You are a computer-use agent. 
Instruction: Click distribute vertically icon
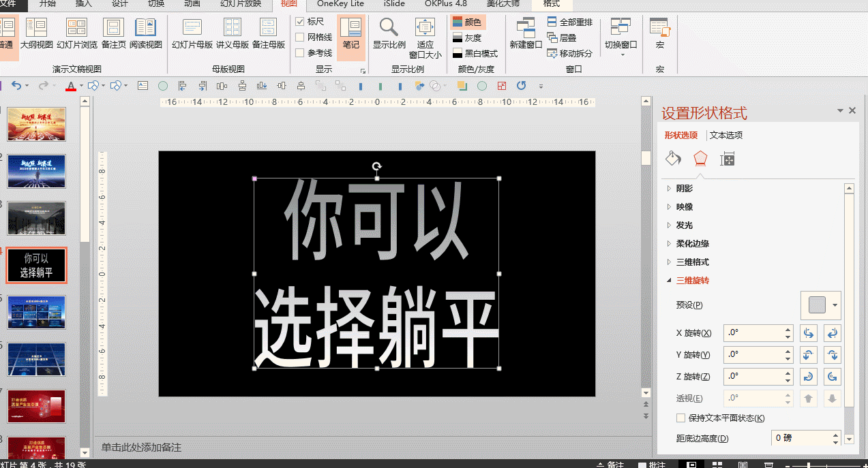pyautogui.click(x=242, y=86)
